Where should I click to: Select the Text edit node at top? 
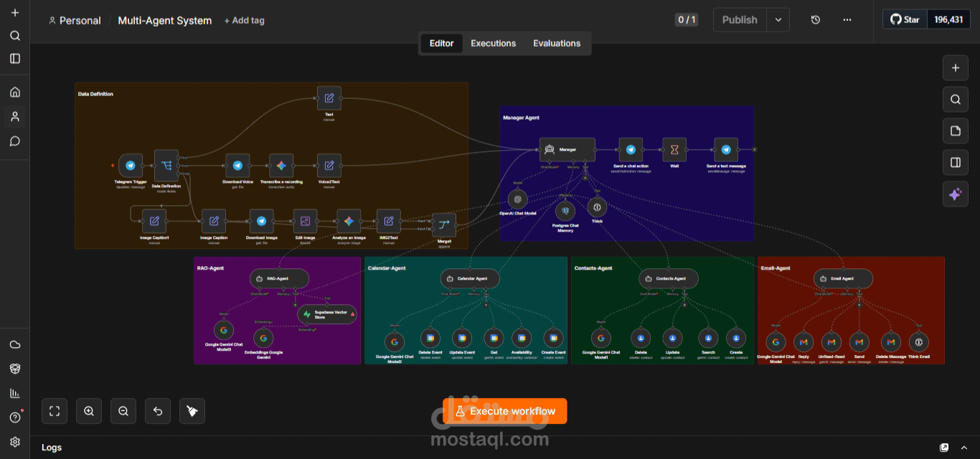tap(329, 98)
